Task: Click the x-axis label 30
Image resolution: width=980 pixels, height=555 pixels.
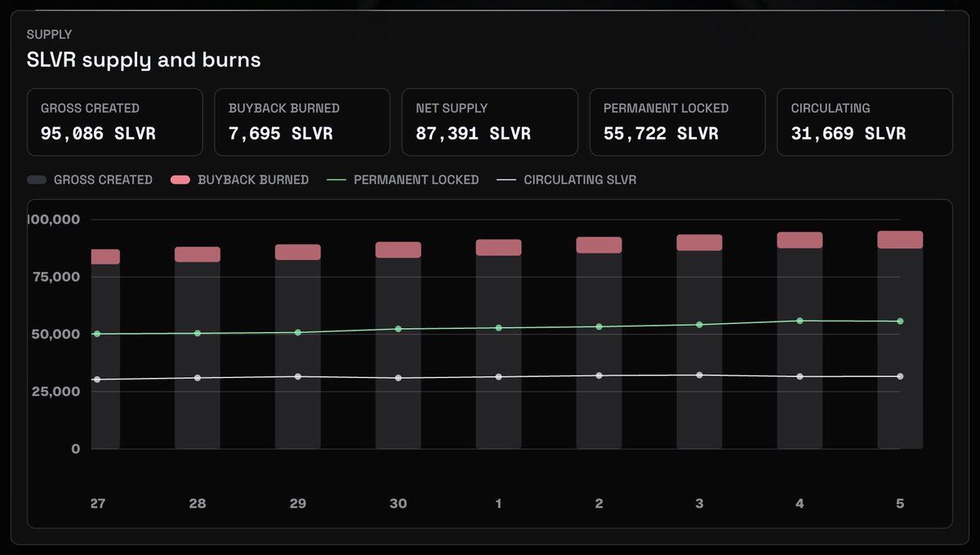Action: point(399,504)
